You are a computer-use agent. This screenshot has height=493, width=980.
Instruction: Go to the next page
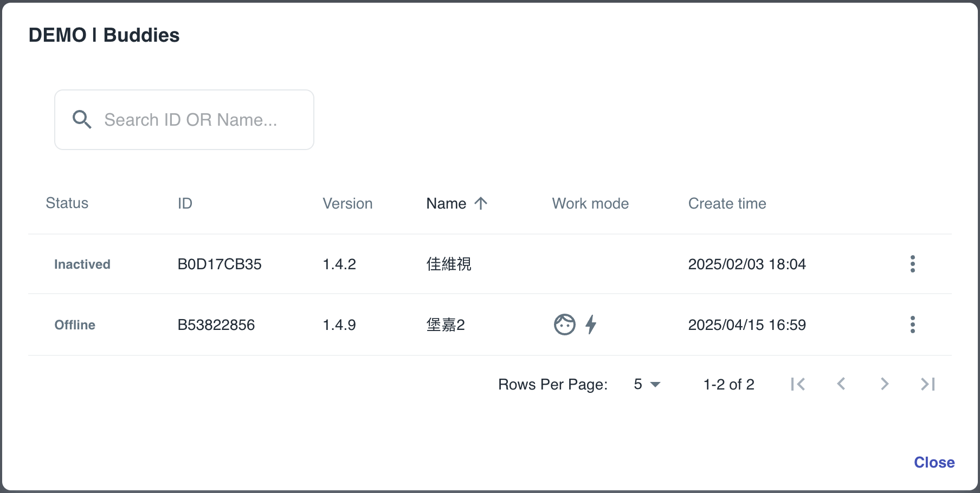(x=885, y=384)
